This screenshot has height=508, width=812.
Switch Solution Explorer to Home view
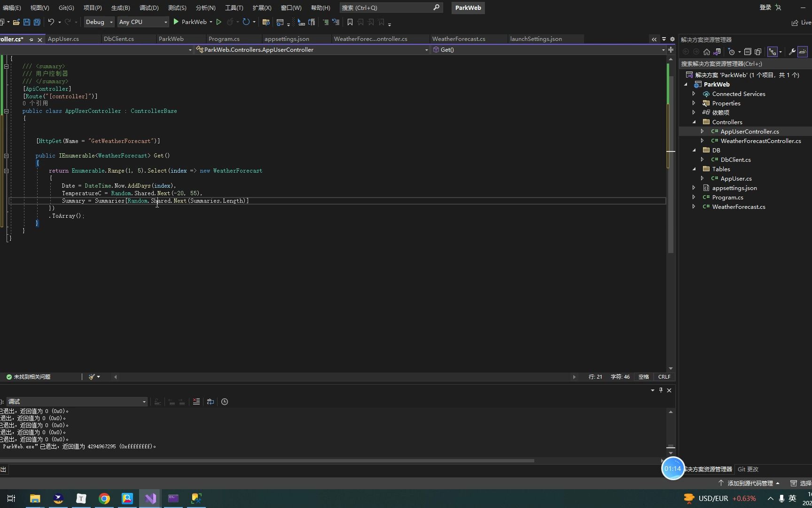[707, 52]
